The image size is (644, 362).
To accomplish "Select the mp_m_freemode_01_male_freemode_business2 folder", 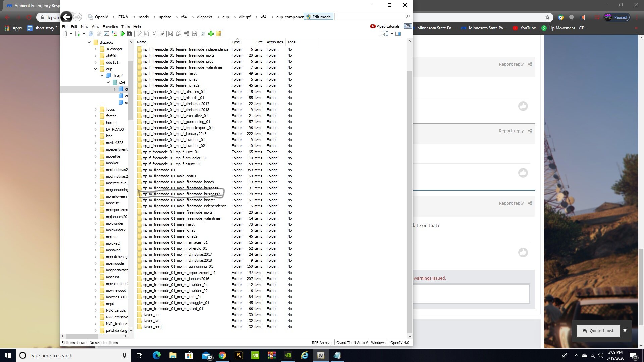I will (181, 194).
